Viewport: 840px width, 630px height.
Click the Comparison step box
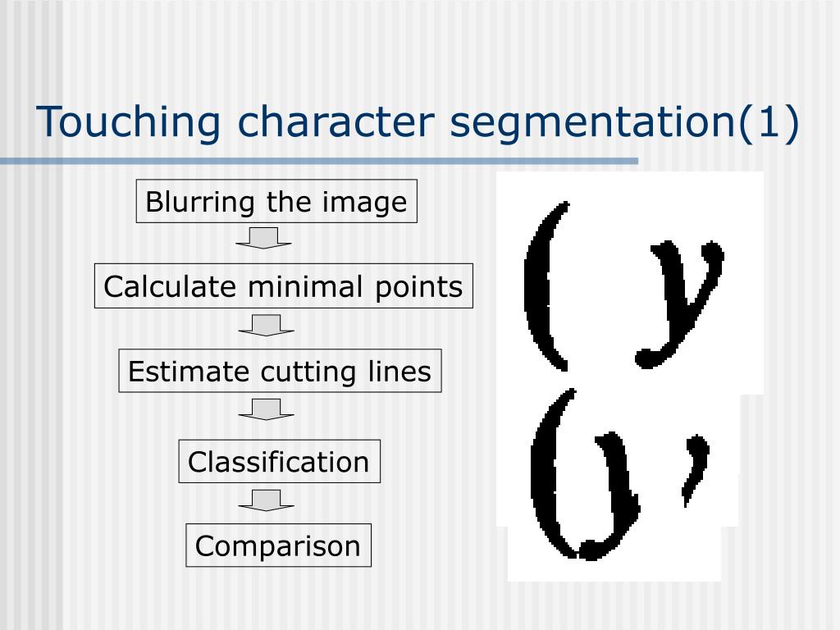coord(278,546)
